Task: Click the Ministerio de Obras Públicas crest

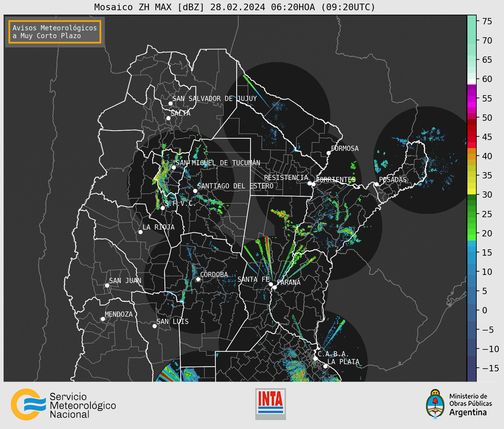Action: click(435, 404)
